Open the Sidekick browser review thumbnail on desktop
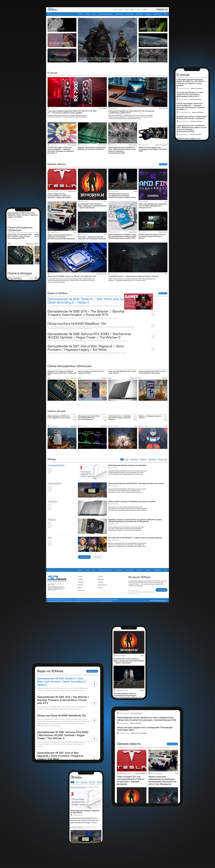The width and height of the screenshot is (215, 868). (x=92, y=472)
